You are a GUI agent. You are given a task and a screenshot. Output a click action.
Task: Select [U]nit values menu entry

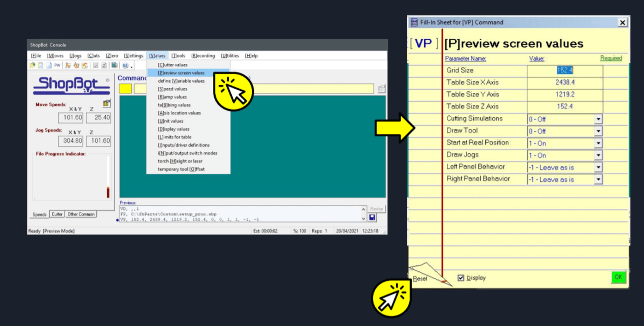(189, 121)
